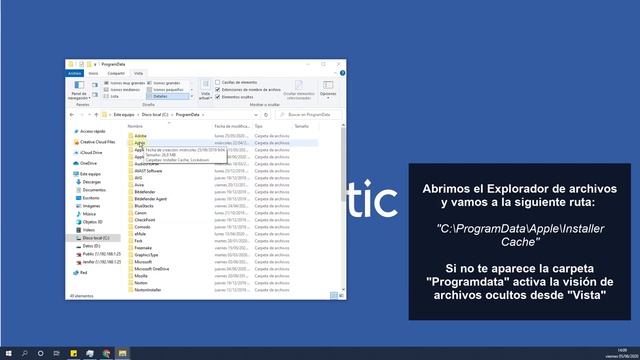Image resolution: width=640 pixels, height=360 pixels.
Task: Select Lista layout option
Action: (111, 96)
